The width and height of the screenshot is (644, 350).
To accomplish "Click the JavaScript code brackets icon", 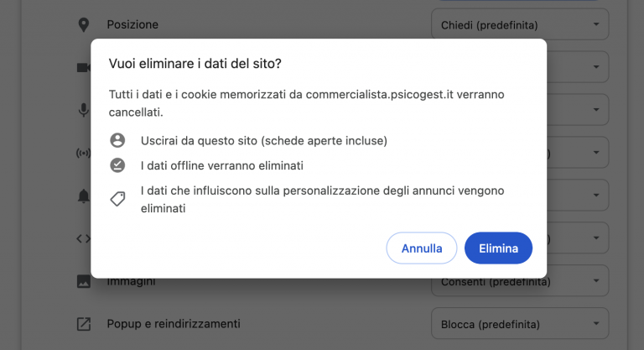I will [x=83, y=238].
